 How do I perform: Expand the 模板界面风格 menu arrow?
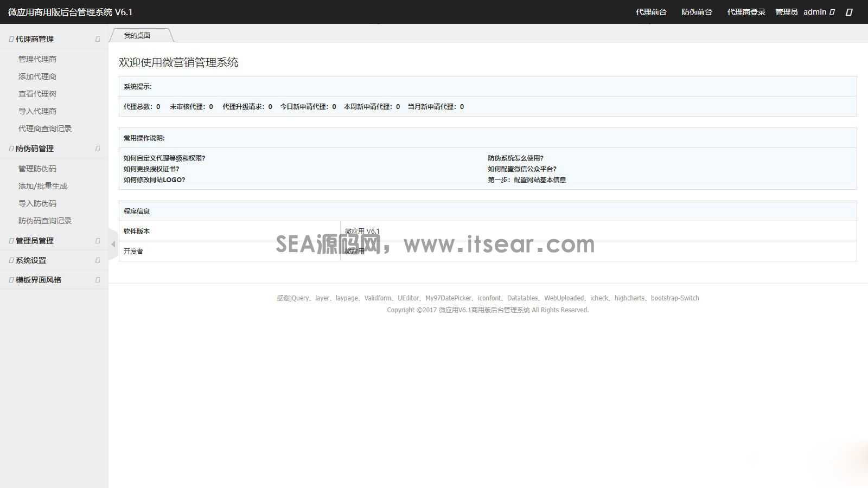click(x=98, y=280)
